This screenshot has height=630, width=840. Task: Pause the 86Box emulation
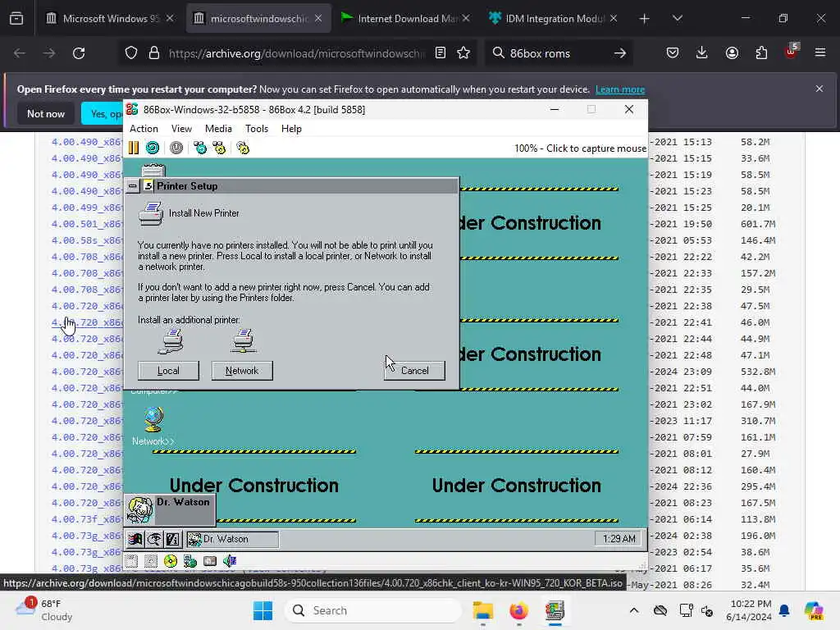click(x=134, y=148)
